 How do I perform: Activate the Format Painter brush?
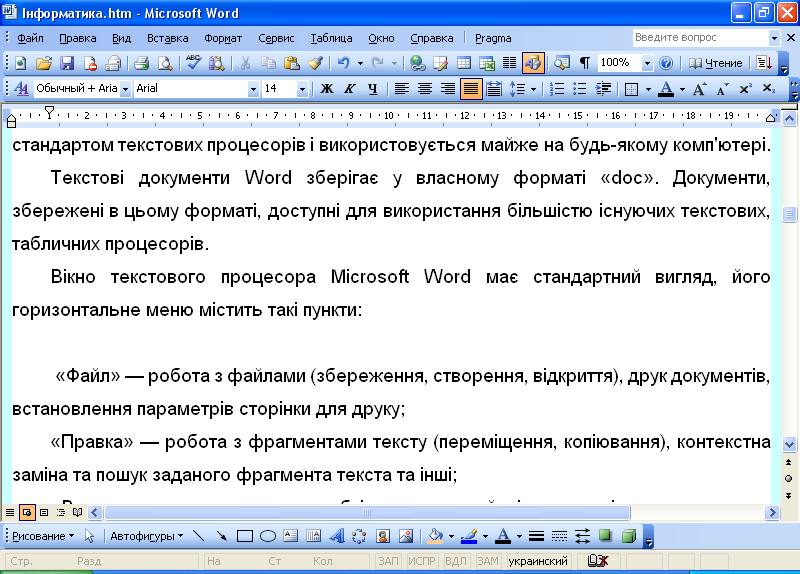(315, 63)
